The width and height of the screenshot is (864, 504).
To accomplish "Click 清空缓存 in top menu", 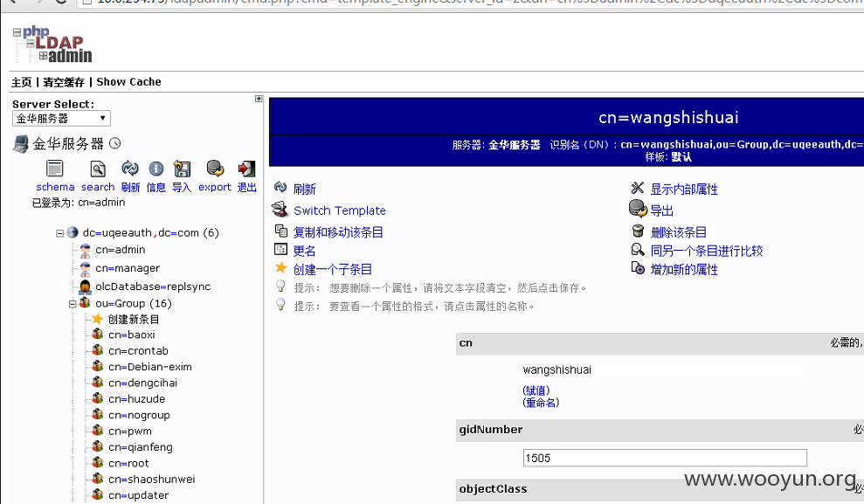I will (64, 82).
